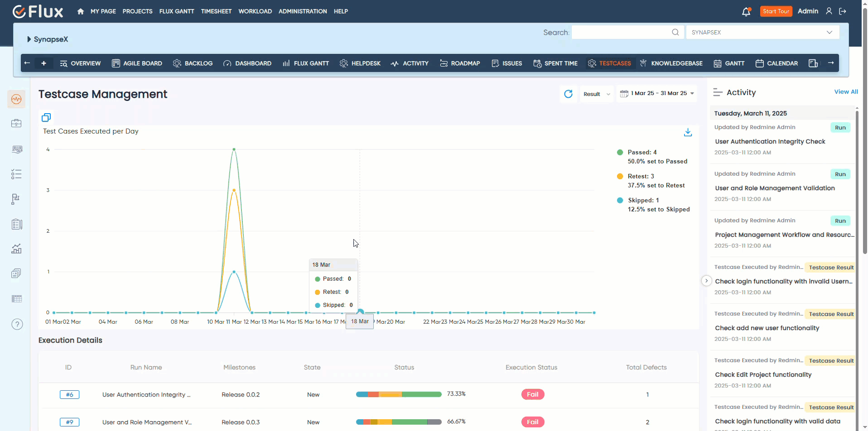868x431 pixels.
Task: Open the Timesheet top menu
Action: click(216, 11)
